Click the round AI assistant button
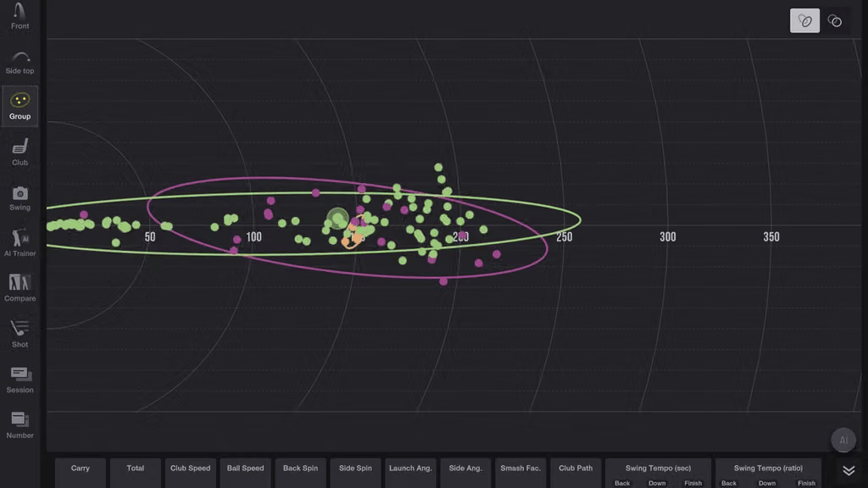This screenshot has width=868, height=488. pyautogui.click(x=843, y=440)
